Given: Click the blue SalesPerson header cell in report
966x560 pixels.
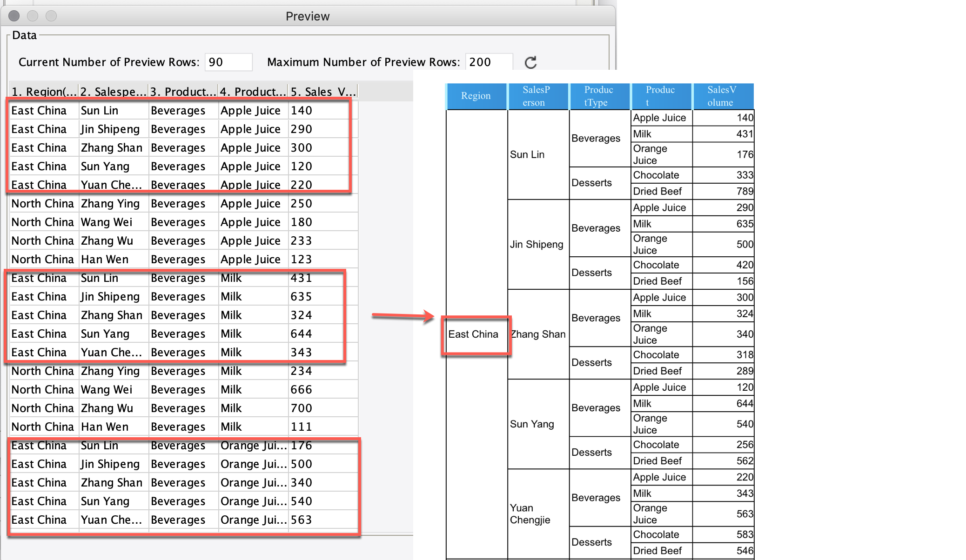Looking at the screenshot, I should [x=537, y=96].
